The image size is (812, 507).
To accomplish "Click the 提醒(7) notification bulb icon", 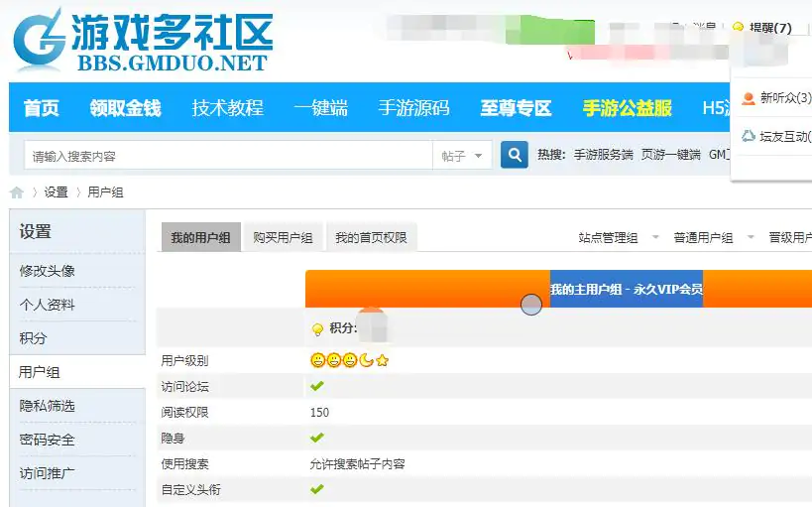I will tap(738, 27).
